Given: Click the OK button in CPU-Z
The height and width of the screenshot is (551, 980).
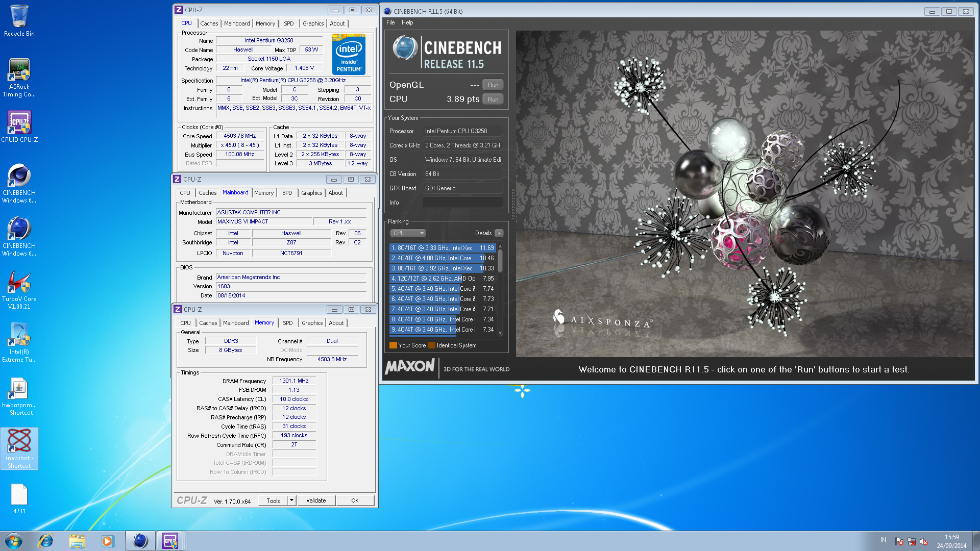Looking at the screenshot, I should point(355,500).
